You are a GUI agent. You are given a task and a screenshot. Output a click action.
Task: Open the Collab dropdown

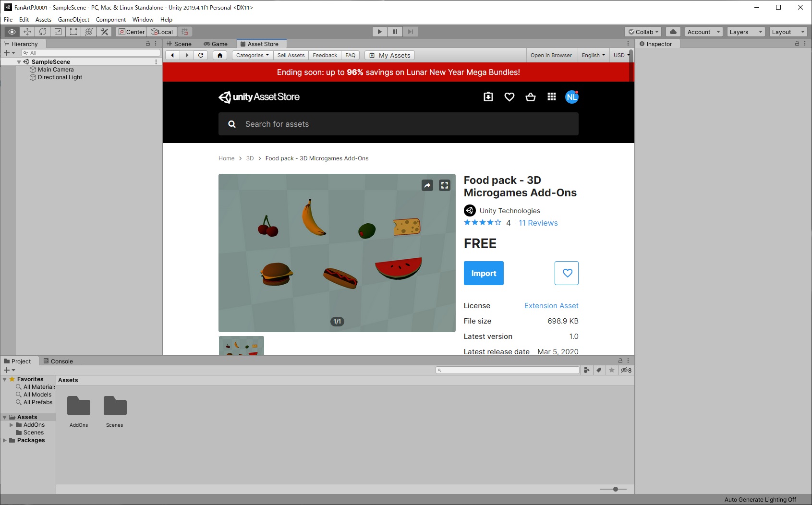[x=643, y=32]
